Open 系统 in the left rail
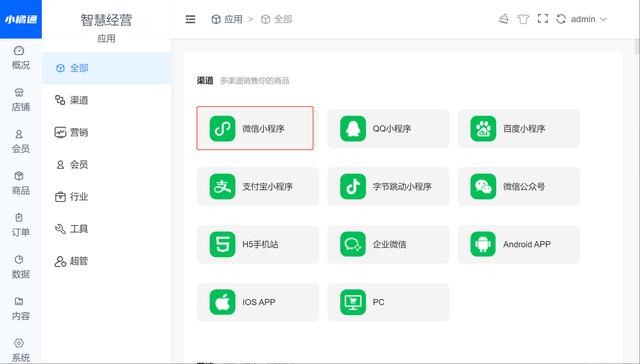The height and width of the screenshot is (364, 640). tap(20, 350)
